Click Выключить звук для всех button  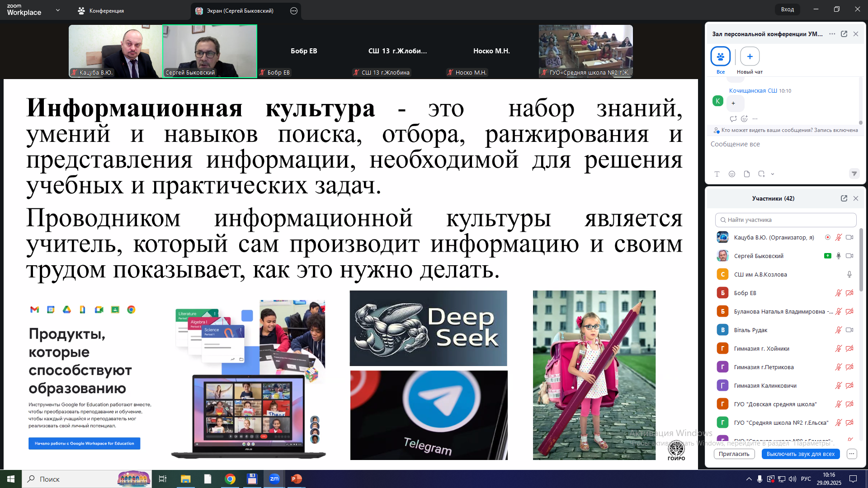(x=800, y=454)
